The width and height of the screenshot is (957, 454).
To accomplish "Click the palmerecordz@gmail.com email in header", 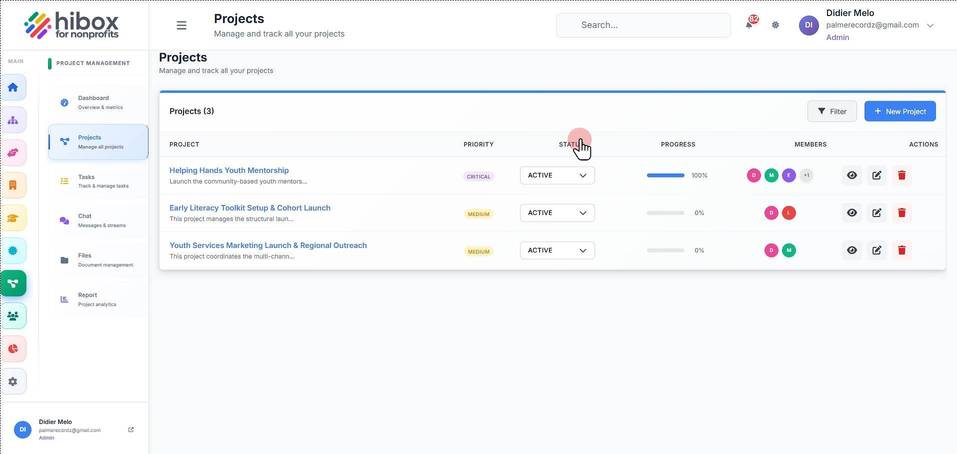I will [872, 25].
